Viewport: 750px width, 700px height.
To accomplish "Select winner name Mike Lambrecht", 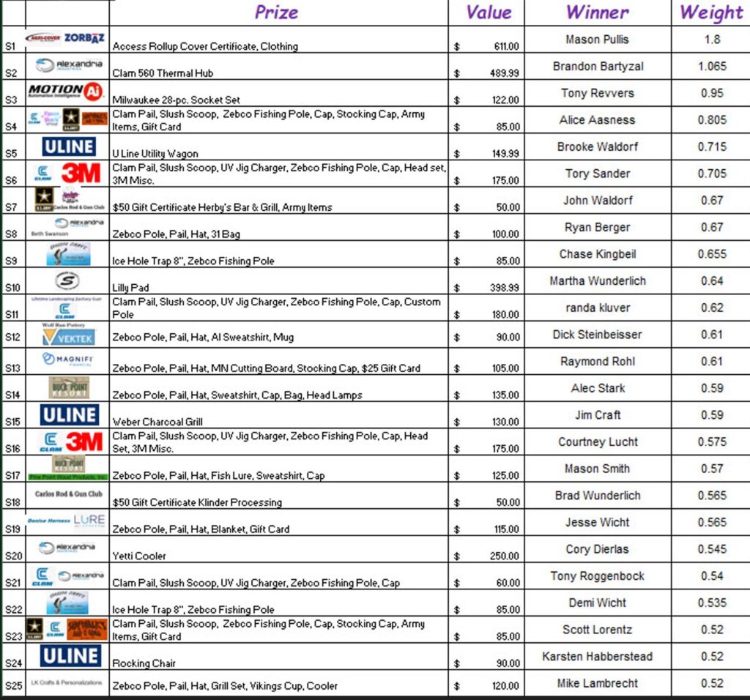I will pyautogui.click(x=597, y=683).
